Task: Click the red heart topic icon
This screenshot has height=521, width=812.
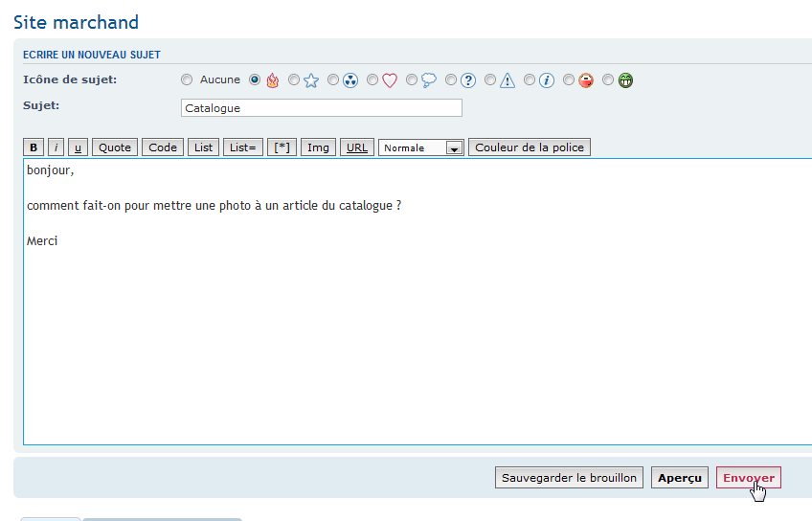Action: pyautogui.click(x=390, y=80)
